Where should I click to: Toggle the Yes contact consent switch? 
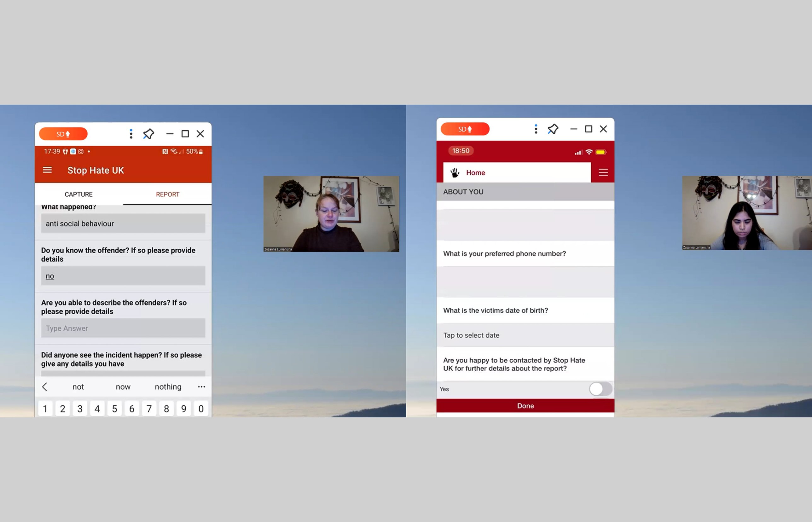600,389
